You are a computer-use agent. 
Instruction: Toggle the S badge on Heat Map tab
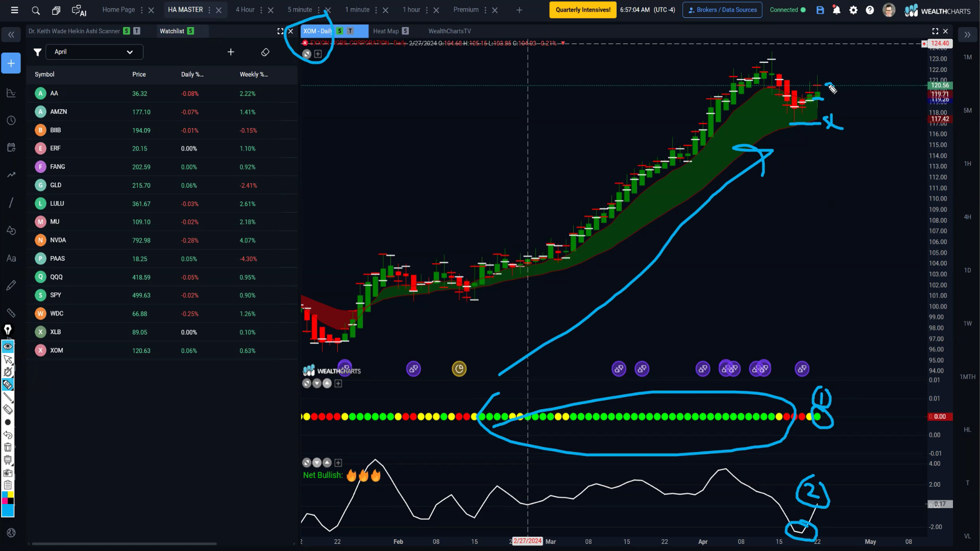(x=405, y=31)
